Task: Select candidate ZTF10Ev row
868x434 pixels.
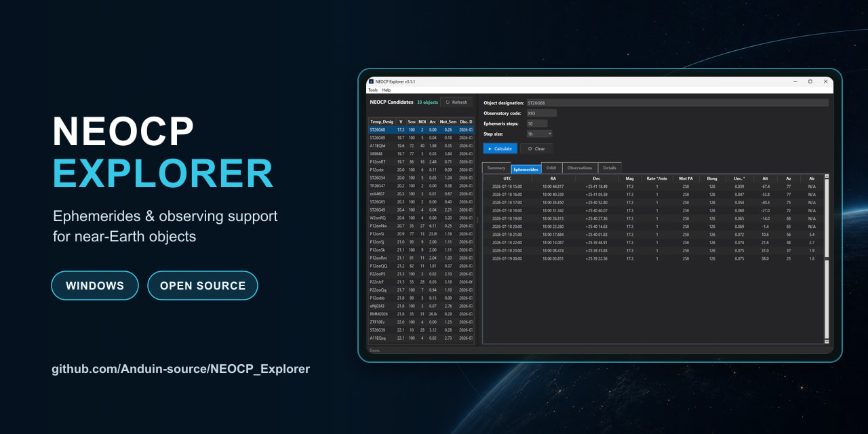Action: coord(421,321)
